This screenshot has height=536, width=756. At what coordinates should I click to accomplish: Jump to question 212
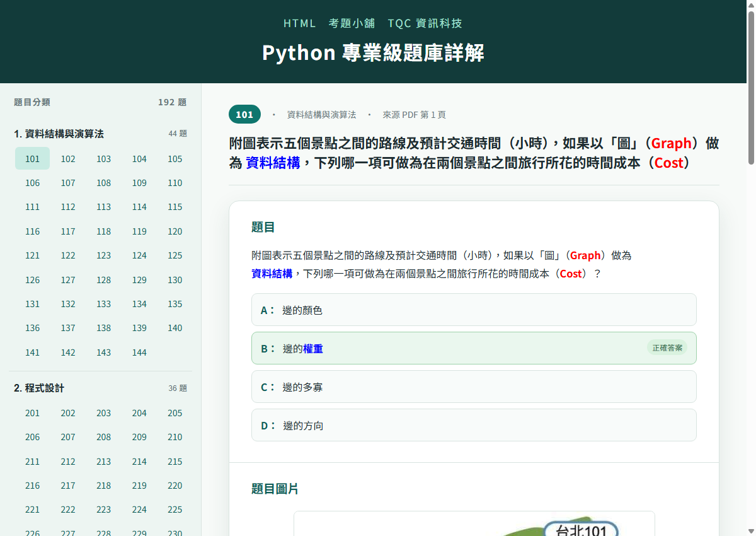click(68, 462)
